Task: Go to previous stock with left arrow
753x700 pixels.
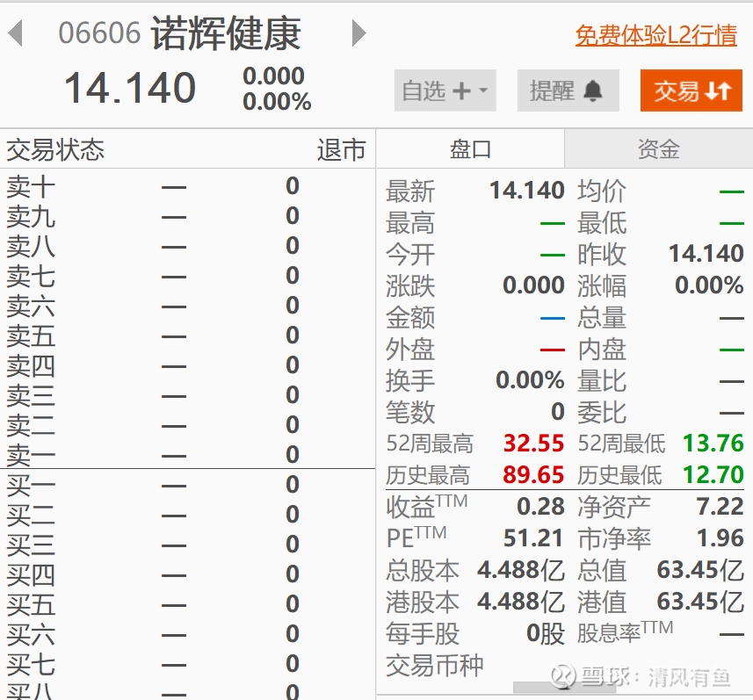Action: pyautogui.click(x=15, y=33)
